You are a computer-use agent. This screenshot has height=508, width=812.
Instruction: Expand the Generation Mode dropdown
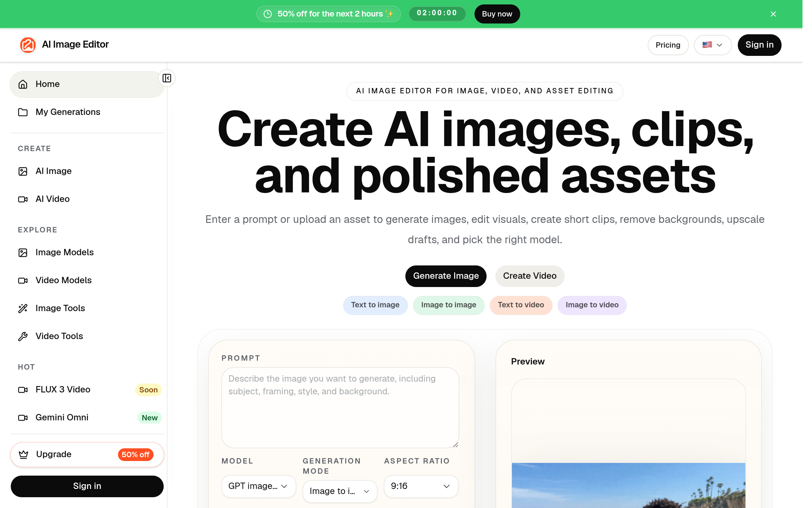pyautogui.click(x=340, y=491)
